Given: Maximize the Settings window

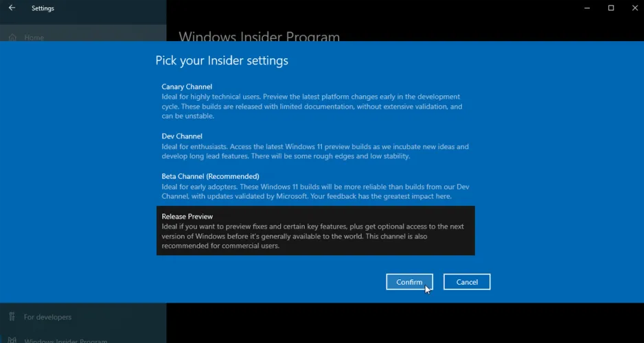Looking at the screenshot, I should click(x=610, y=8).
